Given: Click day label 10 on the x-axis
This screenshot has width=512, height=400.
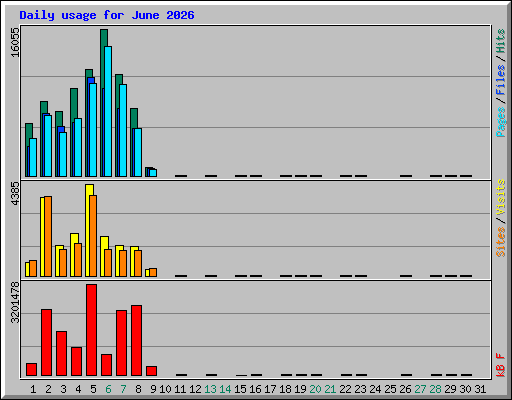Looking at the screenshot, I should click(x=165, y=389).
